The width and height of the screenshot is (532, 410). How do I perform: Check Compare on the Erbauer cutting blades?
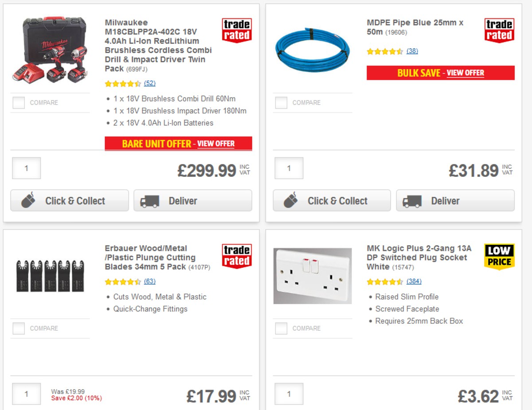[18, 328]
